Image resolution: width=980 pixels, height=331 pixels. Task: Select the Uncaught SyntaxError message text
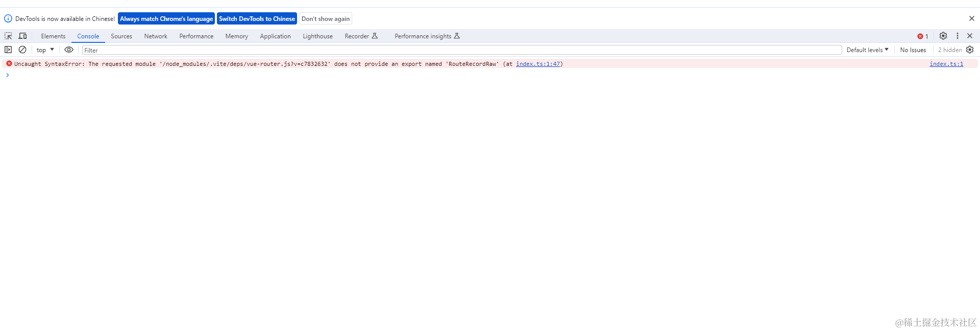click(x=288, y=64)
